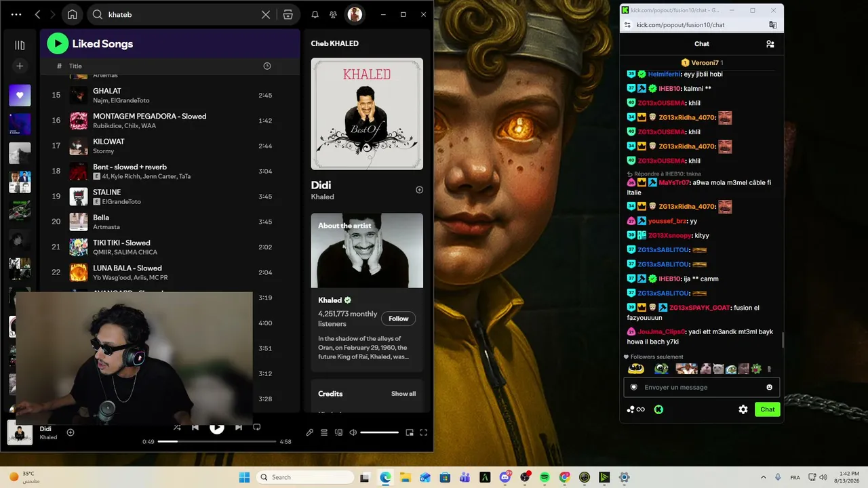Open the Kick chat user list icon
This screenshot has width=868, height=488.
click(770, 44)
